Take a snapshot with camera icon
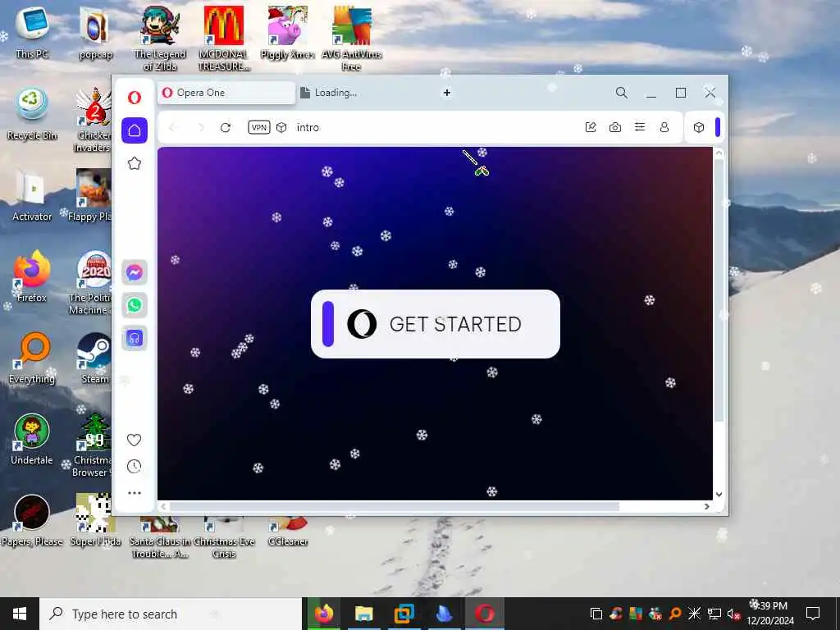 [615, 127]
